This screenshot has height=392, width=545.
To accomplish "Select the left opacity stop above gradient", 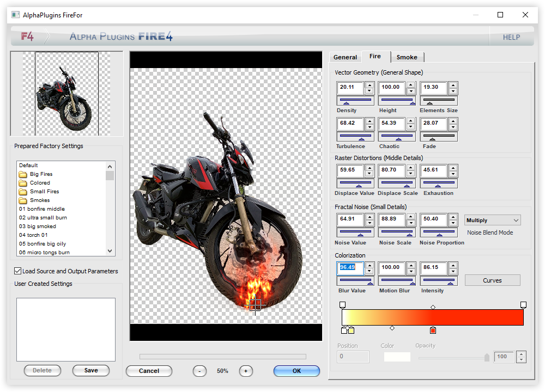I will [x=342, y=305].
